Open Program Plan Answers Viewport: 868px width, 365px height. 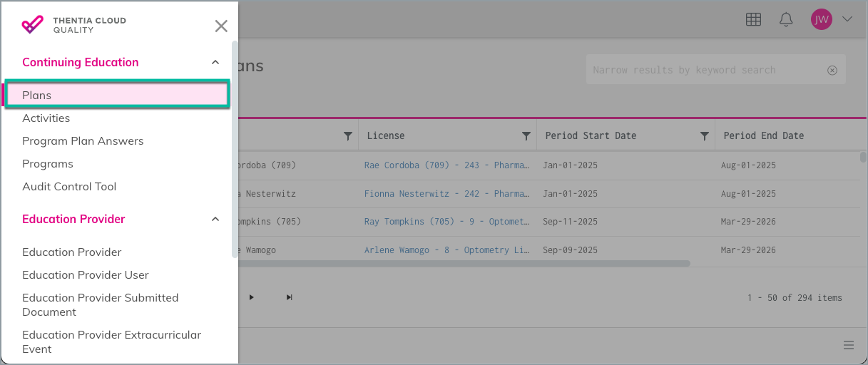[83, 141]
